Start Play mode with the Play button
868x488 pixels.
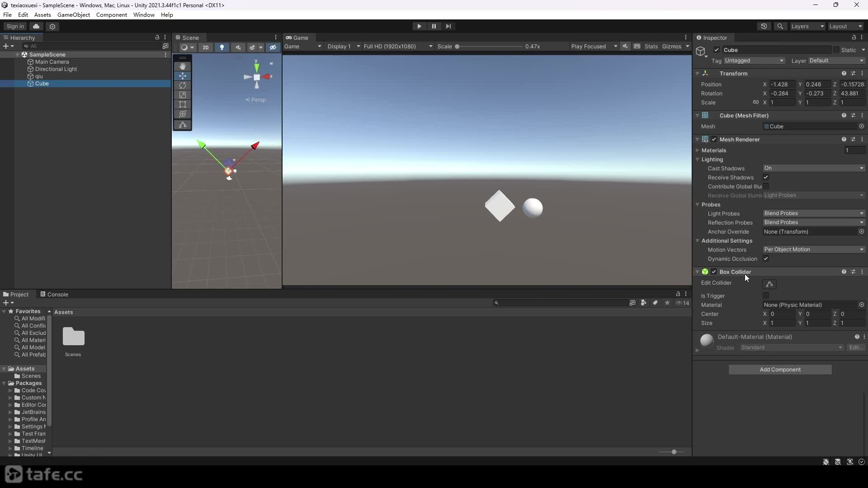pos(419,26)
